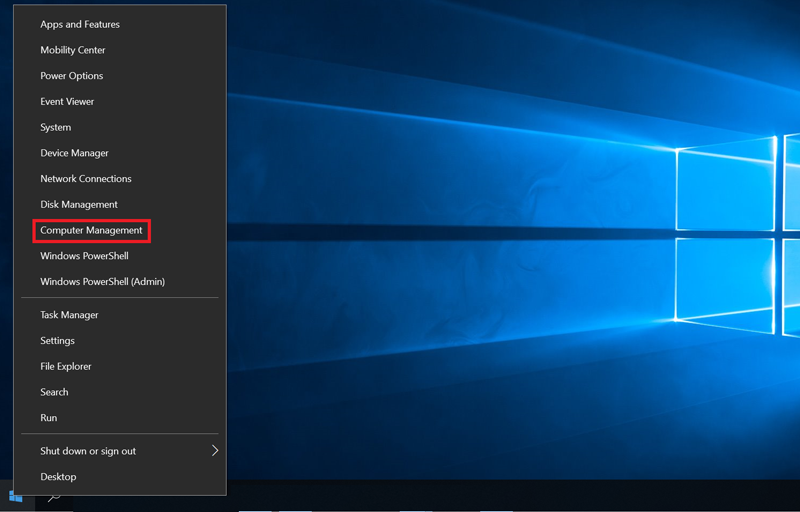Image resolution: width=800 pixels, height=512 pixels.
Task: Click the System menu entry
Action: pyautogui.click(x=120, y=127)
